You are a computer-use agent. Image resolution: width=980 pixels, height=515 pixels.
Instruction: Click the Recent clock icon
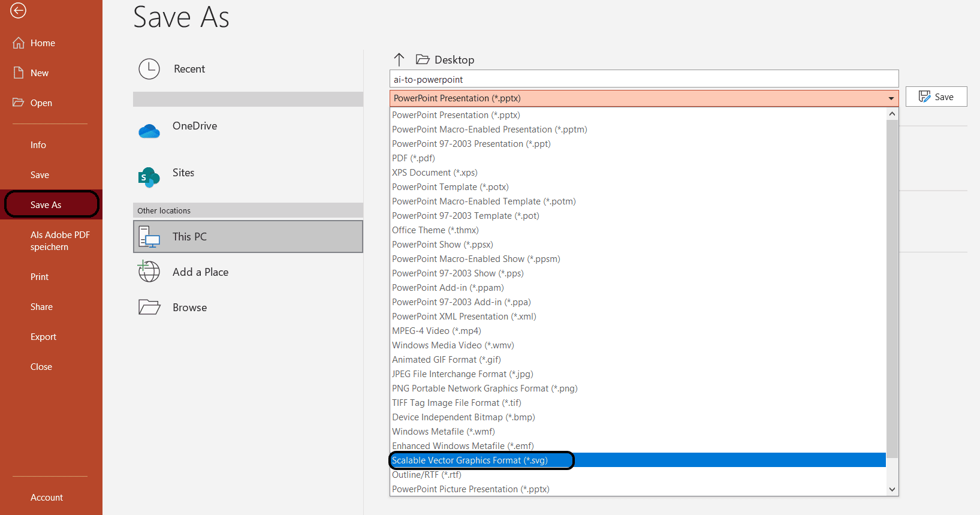149,69
